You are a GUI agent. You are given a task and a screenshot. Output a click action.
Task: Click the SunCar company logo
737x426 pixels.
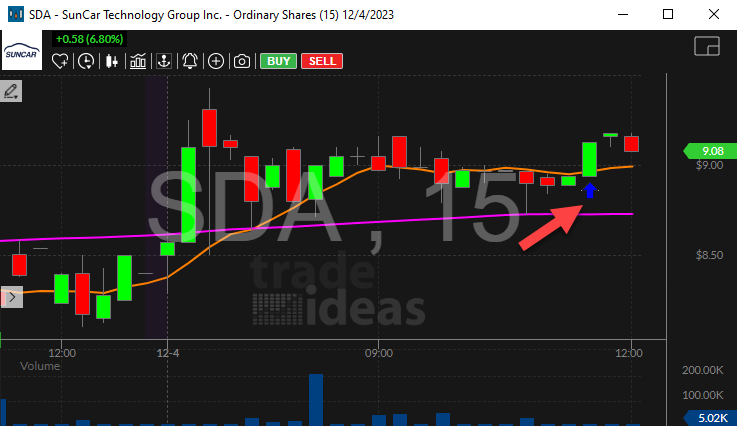click(21, 50)
